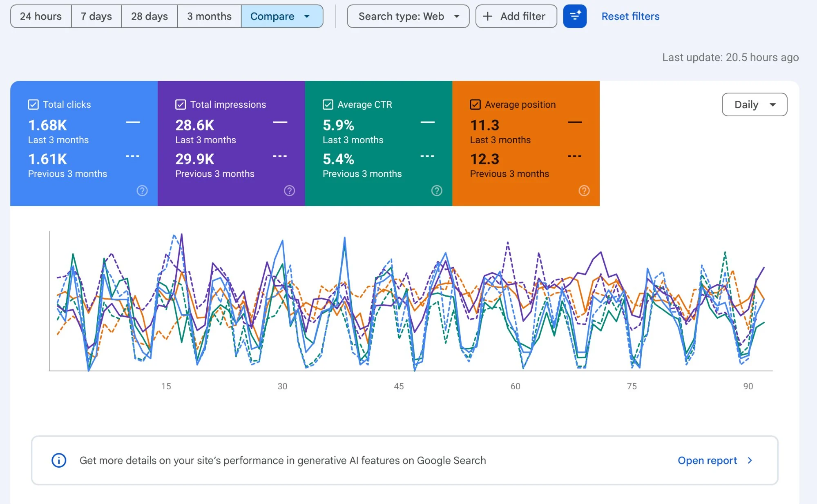Image resolution: width=817 pixels, height=504 pixels.
Task: Click the Reset filters link
Action: pos(630,16)
